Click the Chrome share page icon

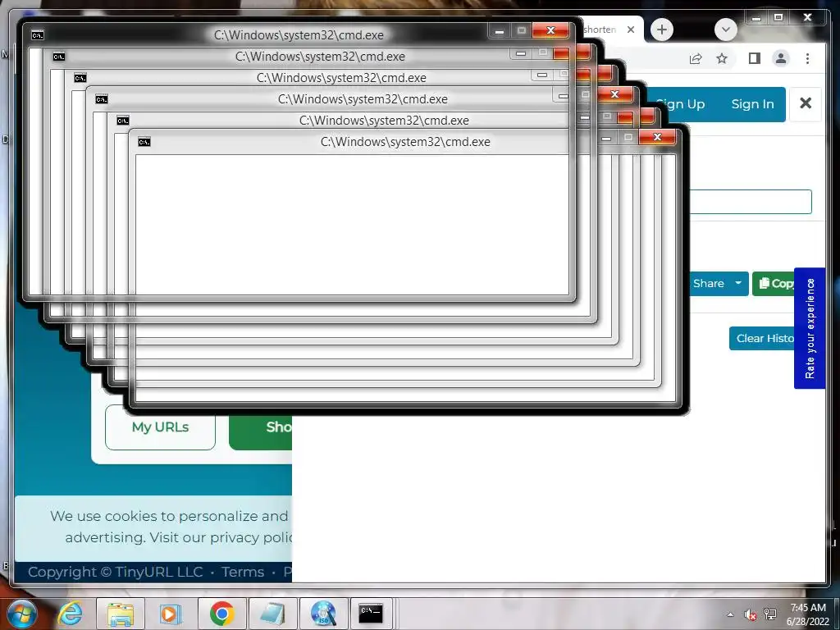(696, 58)
